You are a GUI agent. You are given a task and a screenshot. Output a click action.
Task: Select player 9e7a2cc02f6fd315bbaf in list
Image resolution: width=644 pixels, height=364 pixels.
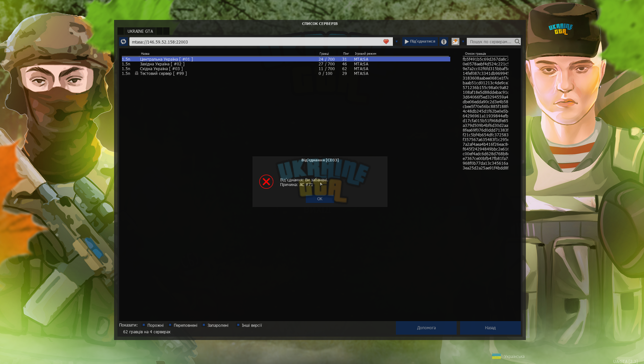point(485,69)
